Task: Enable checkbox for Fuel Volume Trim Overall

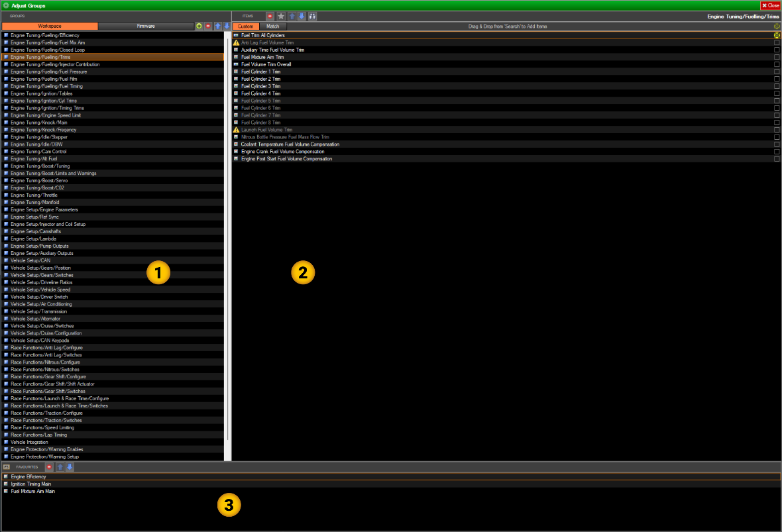Action: [x=777, y=64]
